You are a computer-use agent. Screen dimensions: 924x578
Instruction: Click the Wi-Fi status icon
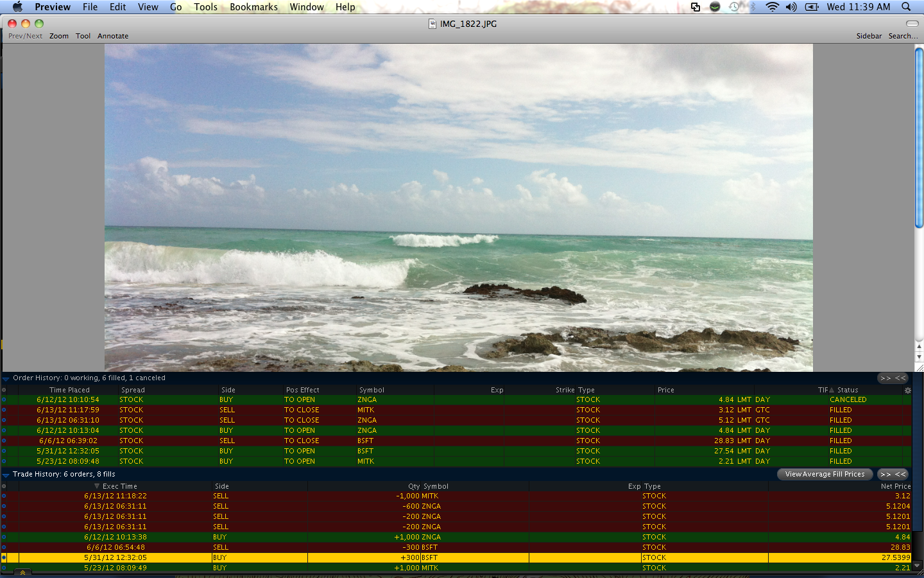[x=772, y=7]
